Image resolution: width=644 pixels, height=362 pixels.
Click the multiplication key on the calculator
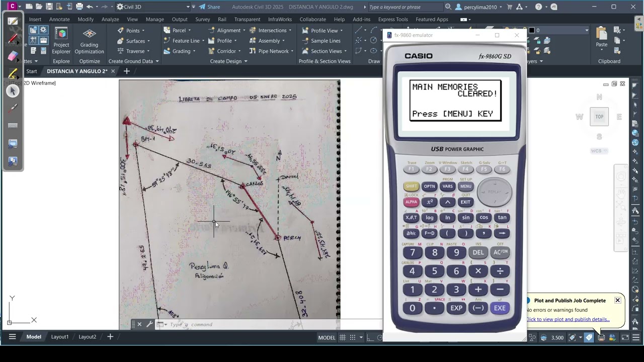point(478,271)
